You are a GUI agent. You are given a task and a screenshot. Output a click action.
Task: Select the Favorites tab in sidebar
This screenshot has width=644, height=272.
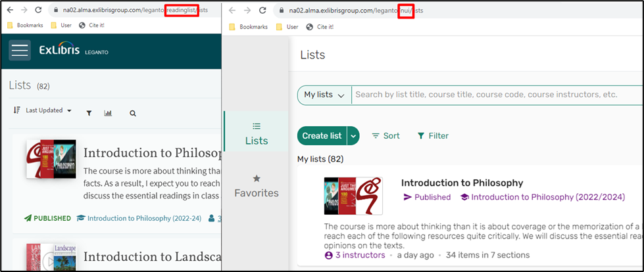(257, 186)
